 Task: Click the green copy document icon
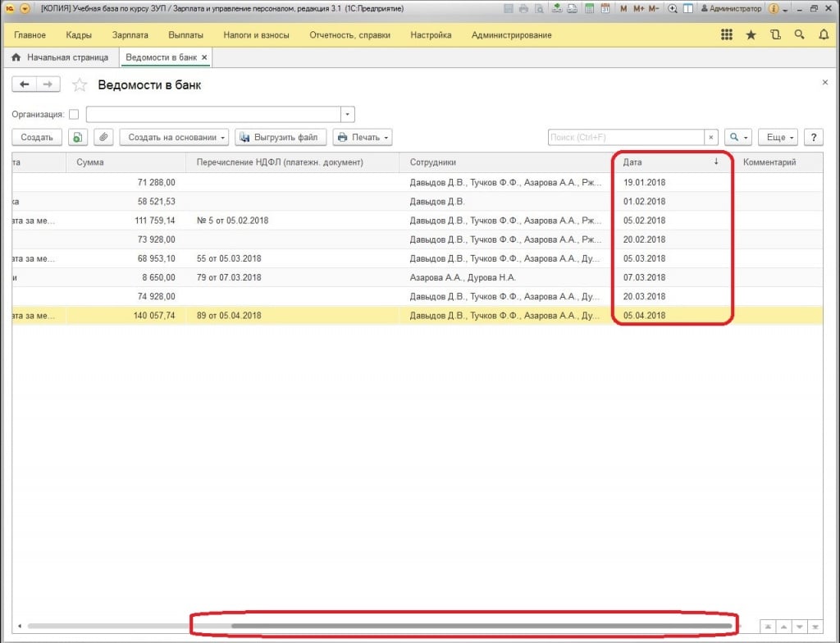(x=77, y=138)
